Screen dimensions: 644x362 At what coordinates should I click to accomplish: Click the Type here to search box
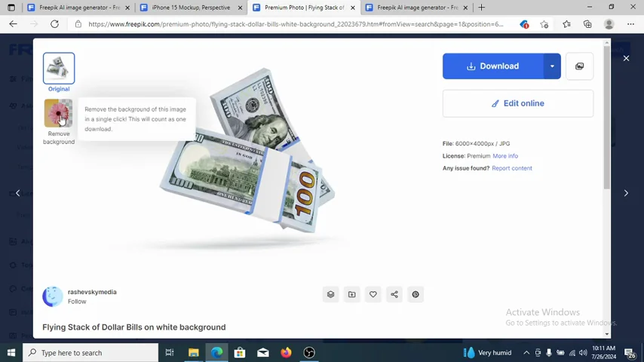click(x=90, y=352)
